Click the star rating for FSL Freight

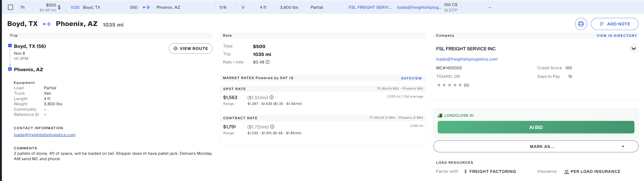pos(449,85)
